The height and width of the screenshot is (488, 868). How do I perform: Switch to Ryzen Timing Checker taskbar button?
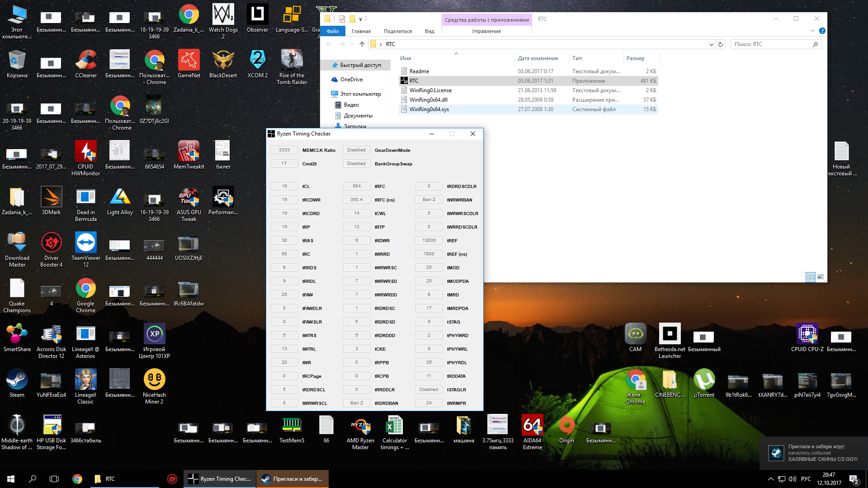[220, 479]
